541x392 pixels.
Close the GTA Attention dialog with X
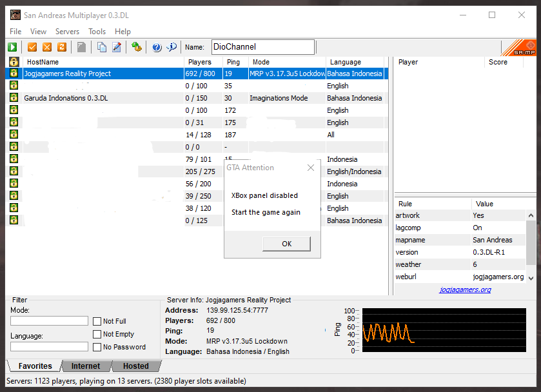pos(311,168)
